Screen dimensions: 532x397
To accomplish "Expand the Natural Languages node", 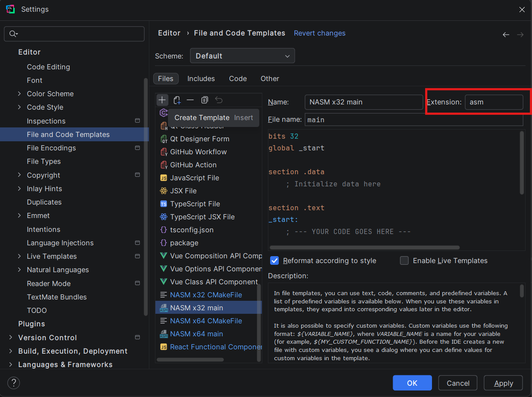I will (x=19, y=270).
